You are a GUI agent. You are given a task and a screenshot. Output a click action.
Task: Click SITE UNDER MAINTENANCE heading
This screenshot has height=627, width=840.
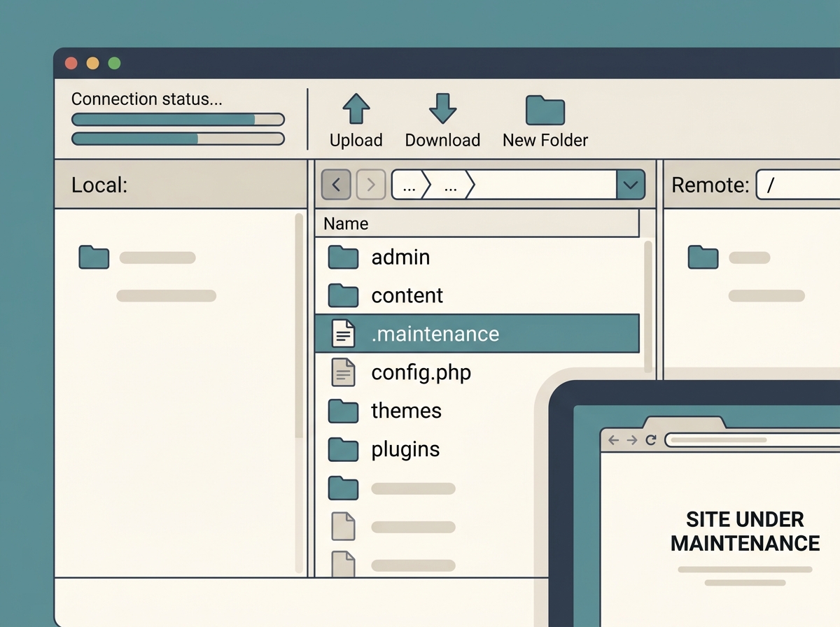pyautogui.click(x=745, y=531)
